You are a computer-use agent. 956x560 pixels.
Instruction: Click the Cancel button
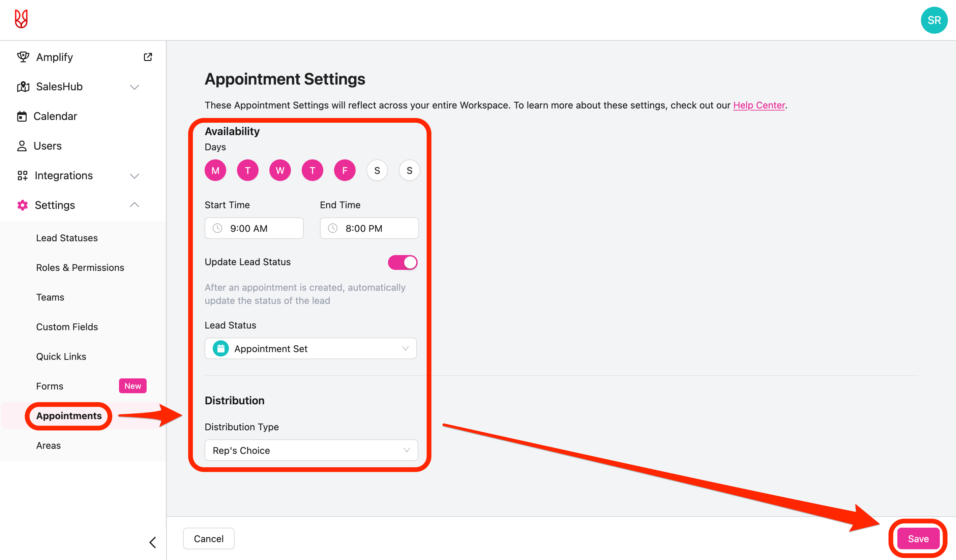pyautogui.click(x=208, y=538)
